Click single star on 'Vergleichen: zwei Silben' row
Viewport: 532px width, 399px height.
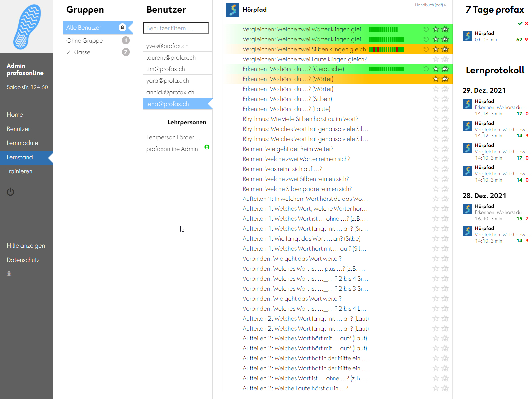tap(436, 49)
